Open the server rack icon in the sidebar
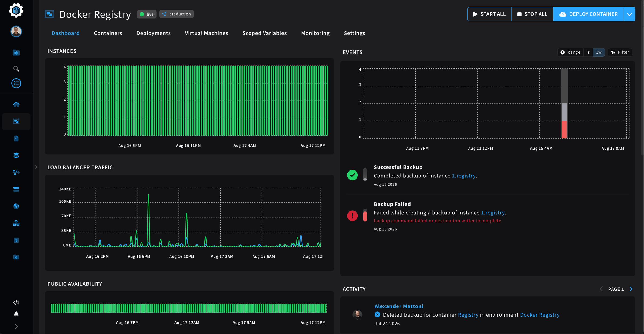 point(16,189)
